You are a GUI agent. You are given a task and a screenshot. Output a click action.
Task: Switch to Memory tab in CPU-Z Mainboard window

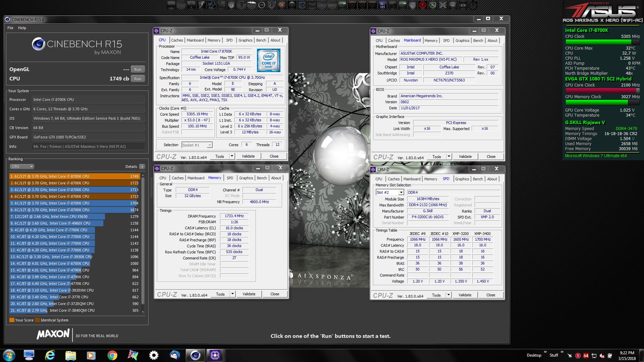(431, 41)
